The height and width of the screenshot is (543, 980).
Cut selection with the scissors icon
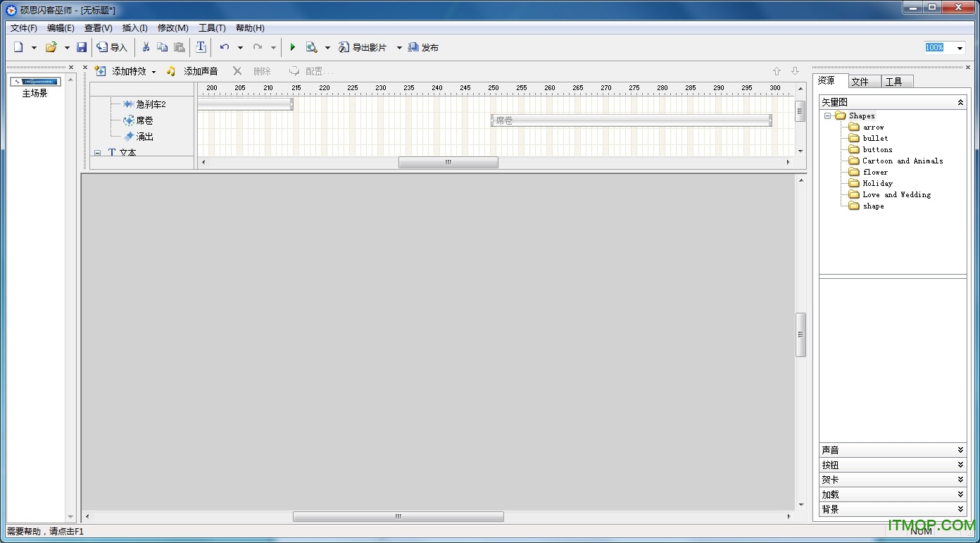click(x=146, y=47)
